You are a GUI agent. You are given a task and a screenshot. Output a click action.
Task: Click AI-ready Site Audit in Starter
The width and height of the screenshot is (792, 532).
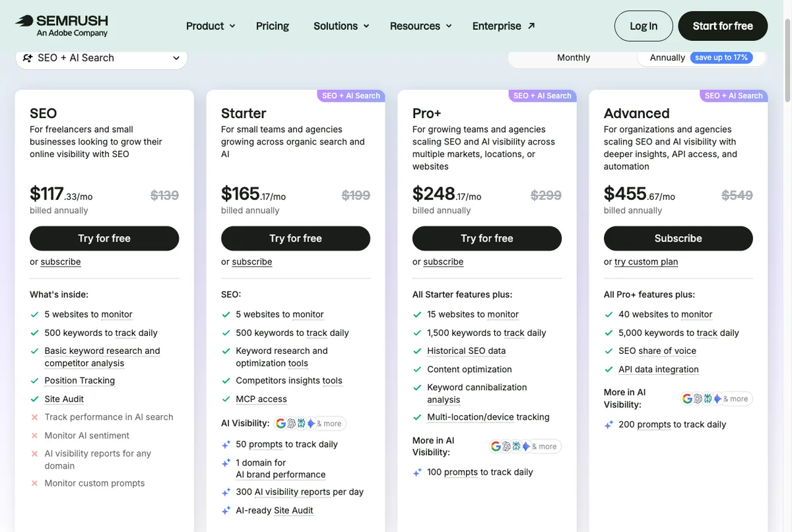[275, 510]
